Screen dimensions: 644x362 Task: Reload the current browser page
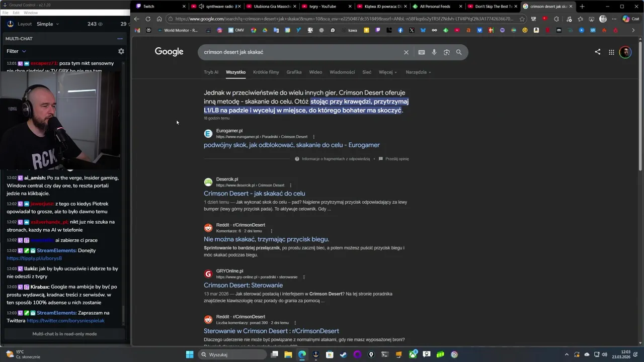(x=148, y=19)
